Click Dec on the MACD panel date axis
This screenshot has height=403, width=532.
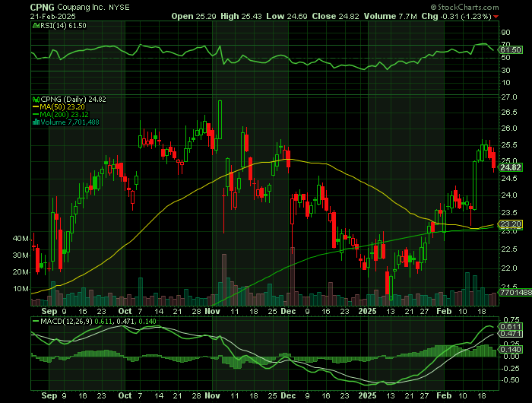click(x=288, y=396)
